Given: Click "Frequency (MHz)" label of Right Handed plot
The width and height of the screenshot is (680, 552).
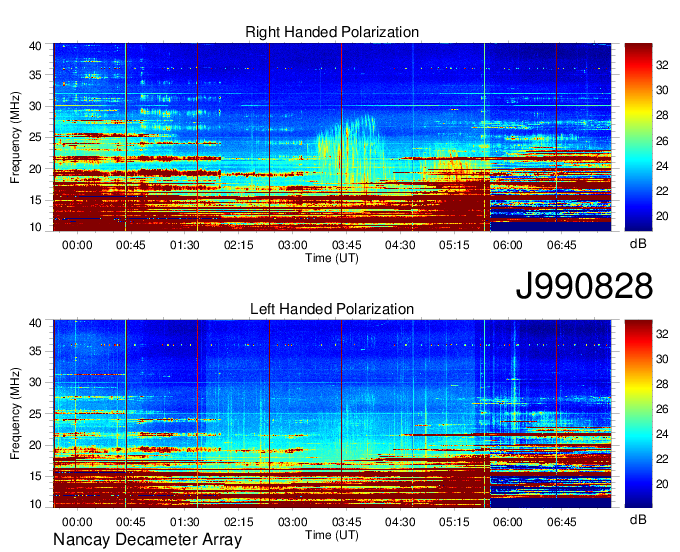Looking at the screenshot, I should click(x=15, y=137).
